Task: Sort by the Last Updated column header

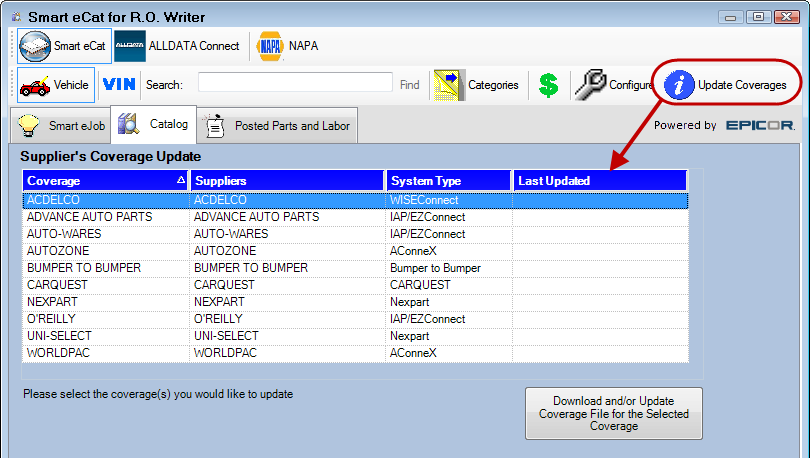Action: (600, 181)
